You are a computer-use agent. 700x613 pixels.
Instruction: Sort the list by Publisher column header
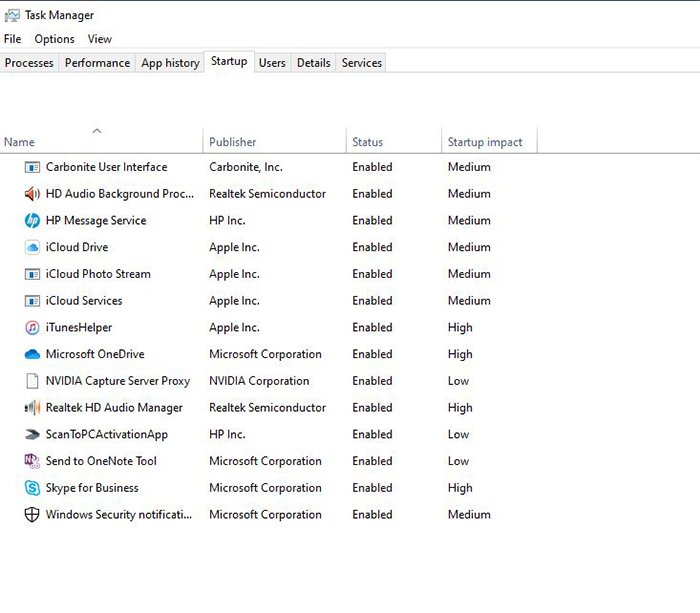pos(233,142)
